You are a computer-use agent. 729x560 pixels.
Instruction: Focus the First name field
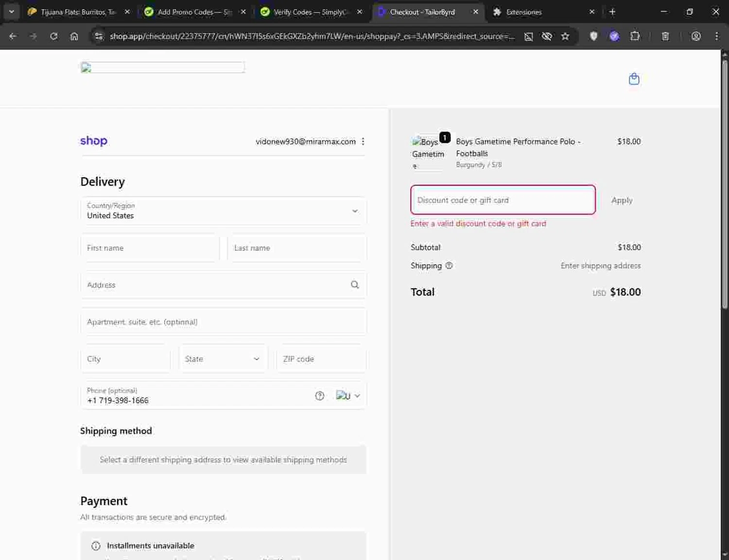coord(150,248)
